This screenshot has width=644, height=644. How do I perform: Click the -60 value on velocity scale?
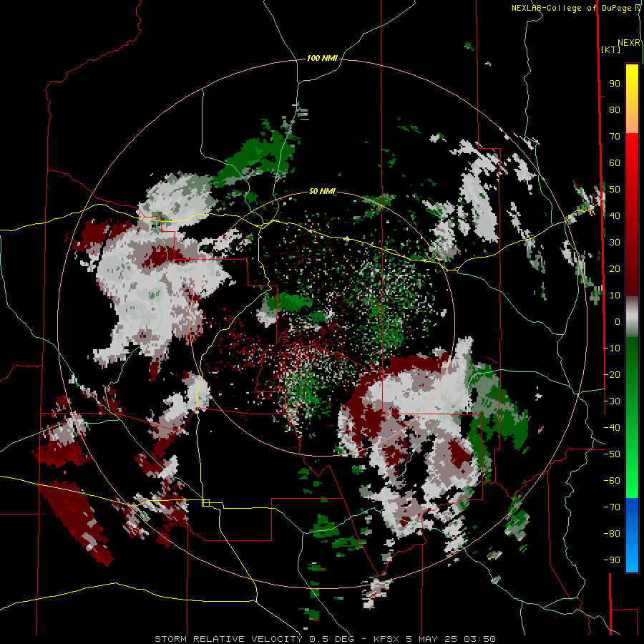[x=612, y=481]
